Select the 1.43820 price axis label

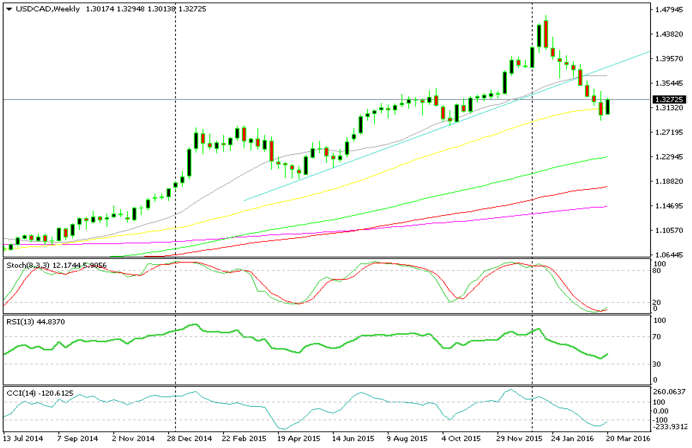tap(669, 34)
